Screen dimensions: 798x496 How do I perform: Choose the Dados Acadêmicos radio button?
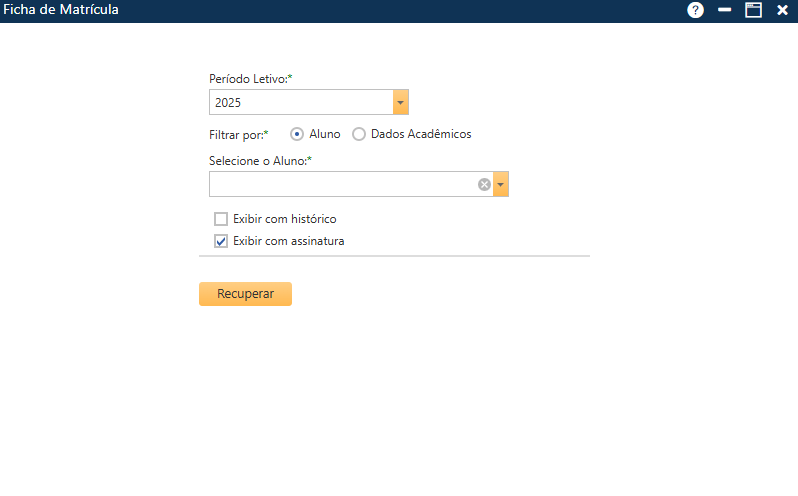click(x=359, y=134)
